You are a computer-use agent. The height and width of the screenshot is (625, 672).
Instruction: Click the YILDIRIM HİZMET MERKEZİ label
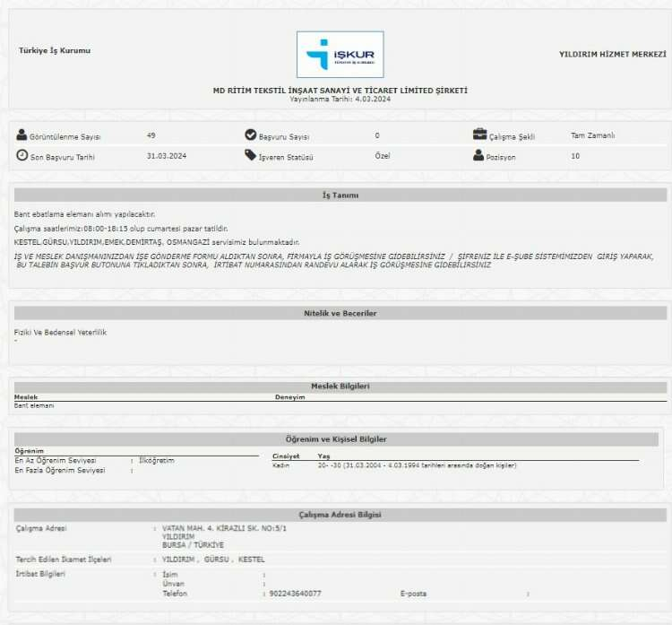click(x=612, y=55)
